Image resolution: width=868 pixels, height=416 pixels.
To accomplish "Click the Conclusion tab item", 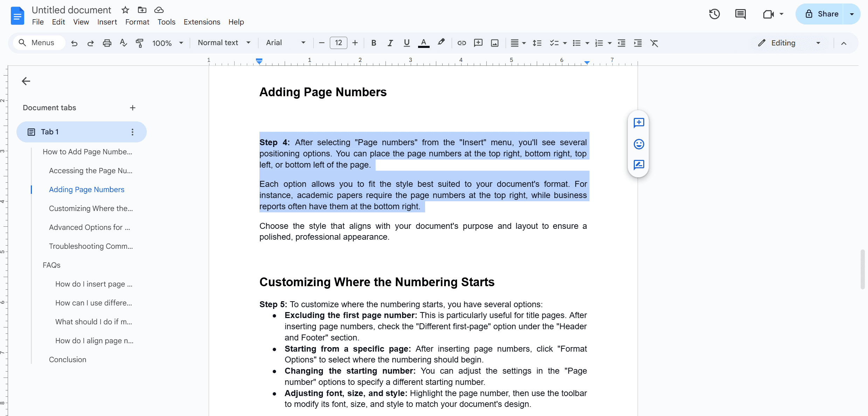I will (67, 359).
